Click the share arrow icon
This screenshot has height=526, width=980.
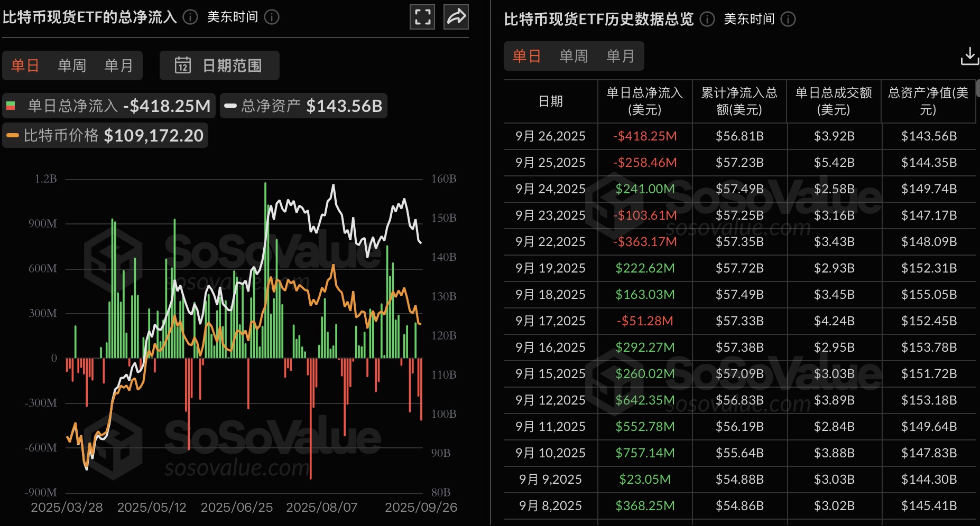pos(456,17)
